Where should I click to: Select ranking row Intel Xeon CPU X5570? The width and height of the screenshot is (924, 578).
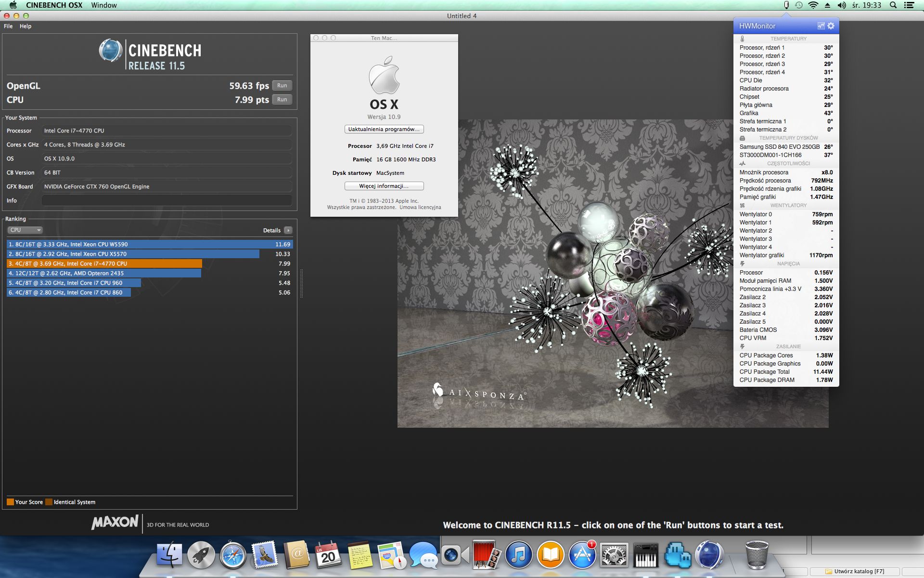[x=149, y=254]
